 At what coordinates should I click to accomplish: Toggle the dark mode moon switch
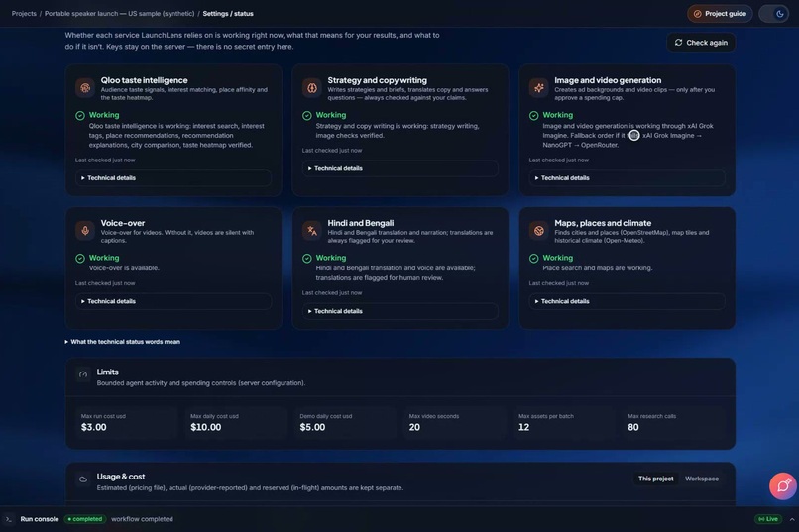click(773, 14)
